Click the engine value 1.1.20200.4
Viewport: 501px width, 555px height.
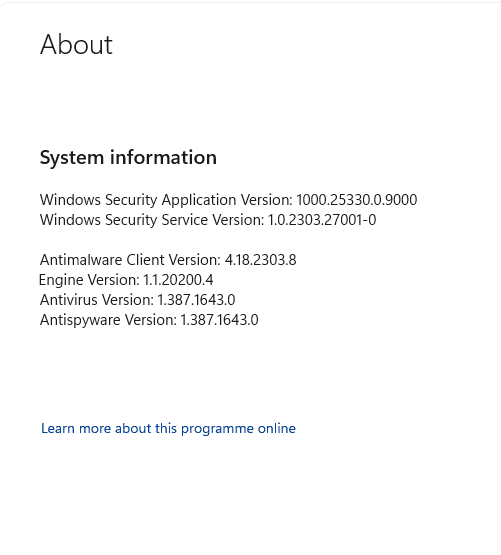[178, 280]
